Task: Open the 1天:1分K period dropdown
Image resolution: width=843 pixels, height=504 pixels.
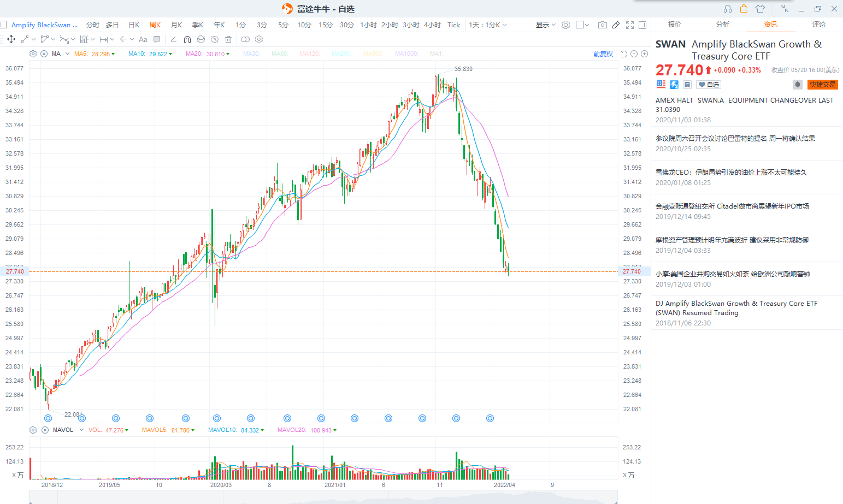Action: point(488,25)
